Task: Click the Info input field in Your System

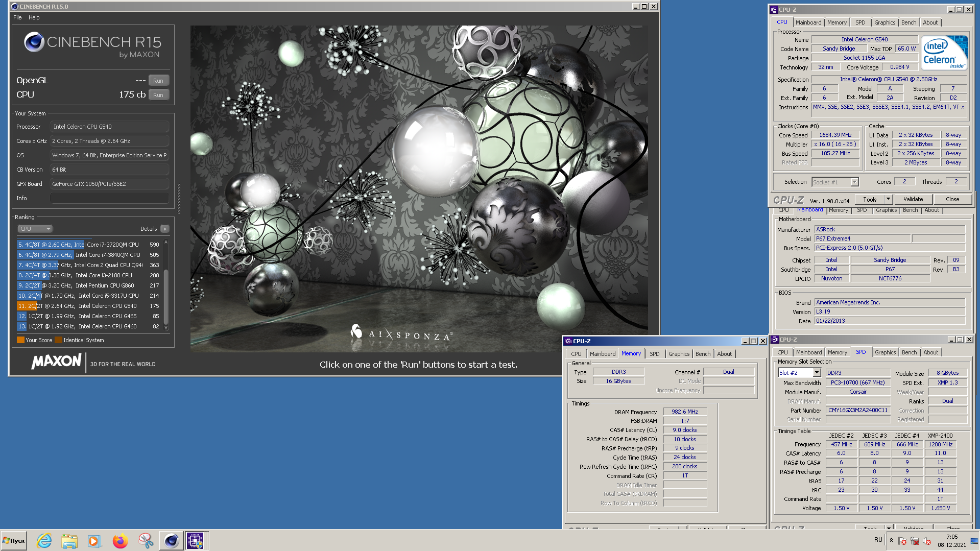Action: [x=109, y=198]
